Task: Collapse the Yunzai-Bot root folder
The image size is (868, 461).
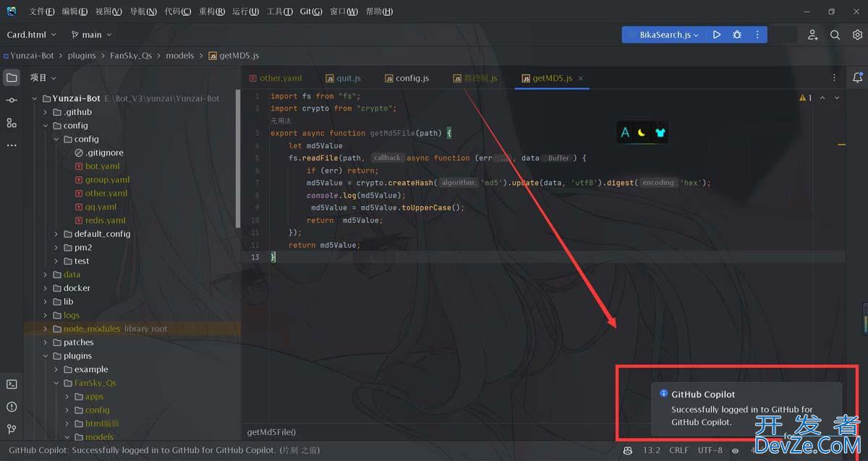Action: click(35, 98)
